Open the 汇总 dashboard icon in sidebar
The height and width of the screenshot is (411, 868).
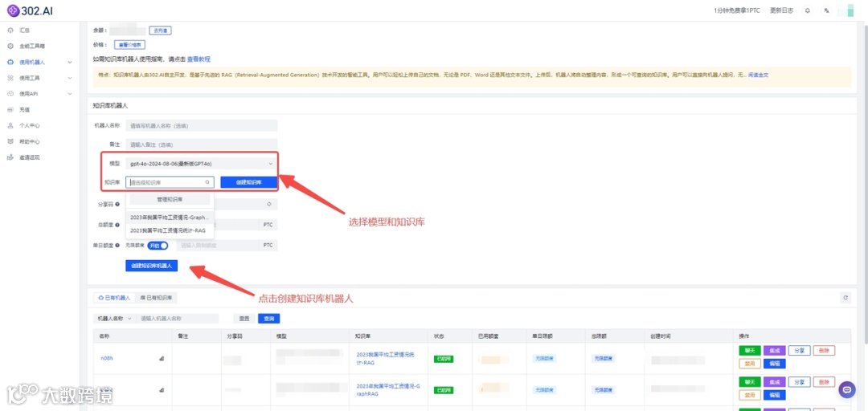click(x=10, y=31)
